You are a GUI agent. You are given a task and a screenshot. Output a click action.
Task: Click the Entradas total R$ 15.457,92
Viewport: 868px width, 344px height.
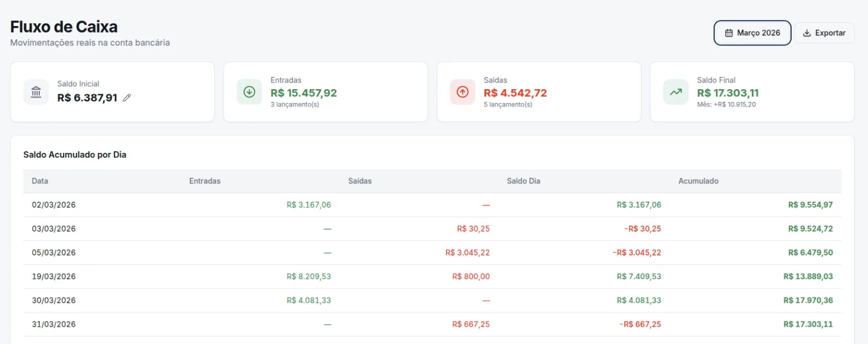pyautogui.click(x=303, y=93)
